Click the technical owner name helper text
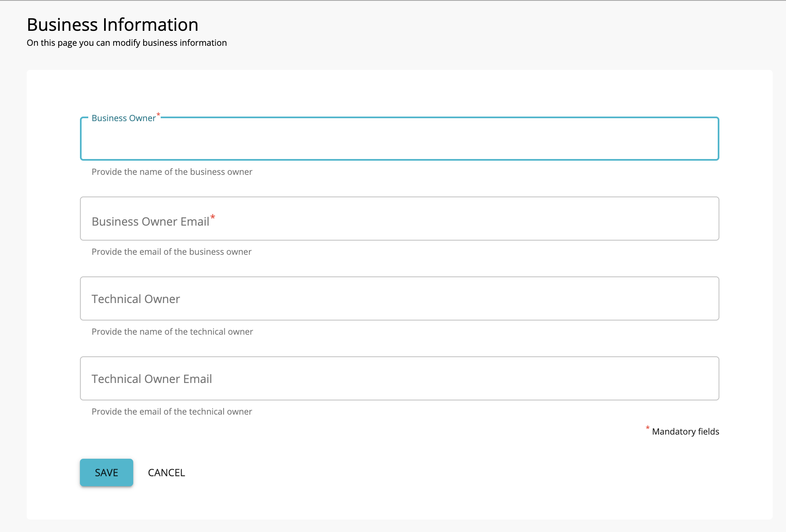Screen dimensions: 786x532 [x=172, y=331]
